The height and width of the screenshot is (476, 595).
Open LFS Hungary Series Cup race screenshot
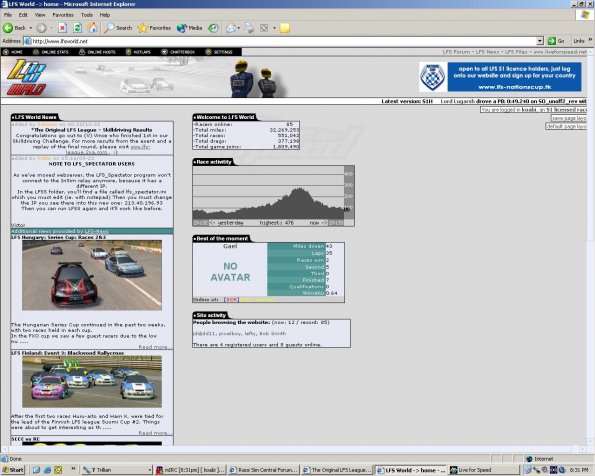click(x=92, y=275)
